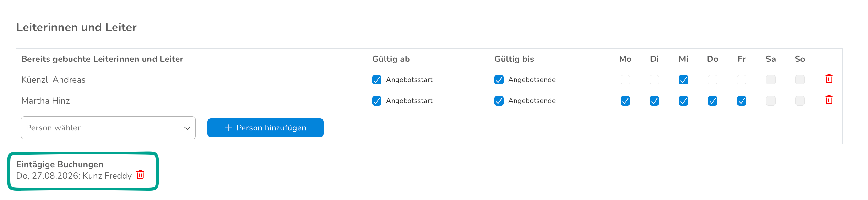Uncheck Angebotsende for Küenzli Andreas
This screenshot has width=868, height=200.
click(x=499, y=80)
